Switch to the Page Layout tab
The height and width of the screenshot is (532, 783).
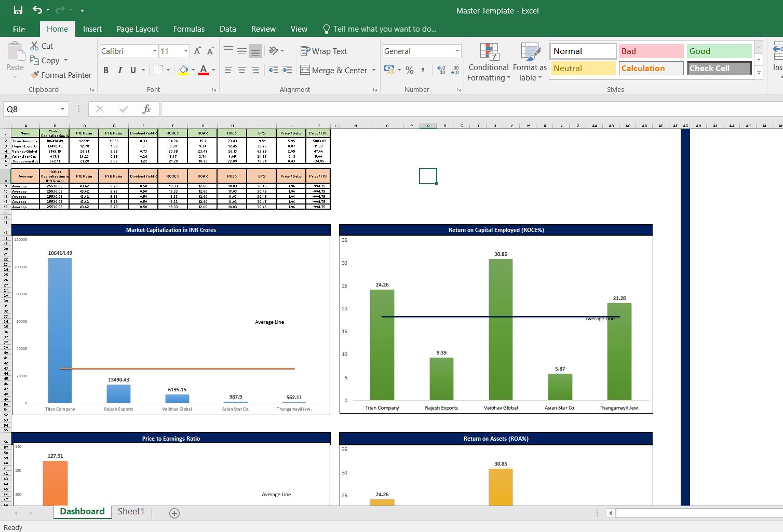click(138, 29)
